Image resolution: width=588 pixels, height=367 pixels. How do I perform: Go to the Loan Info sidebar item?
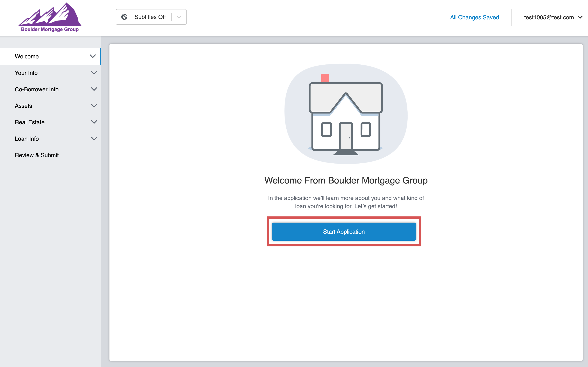[27, 139]
